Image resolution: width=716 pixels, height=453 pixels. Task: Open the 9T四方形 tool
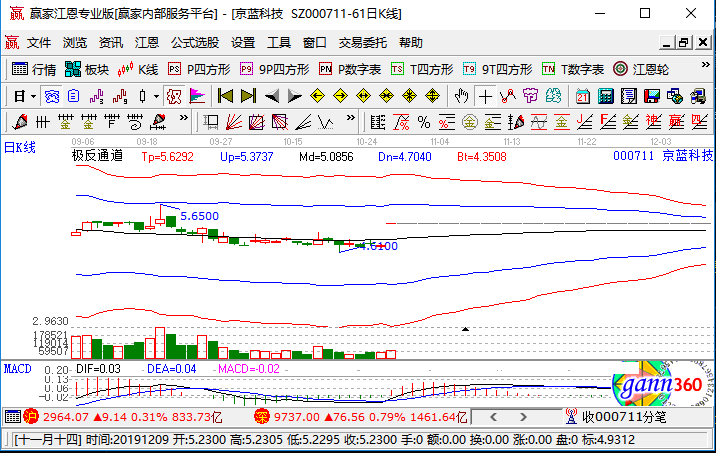click(x=497, y=69)
